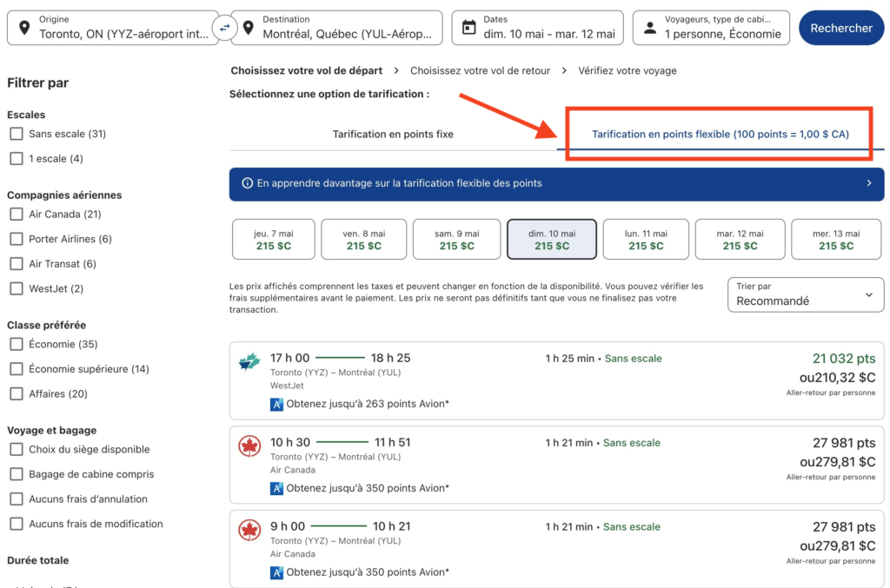Expand the flexible points info banner chevron
This screenshot has width=890, height=588.
(x=868, y=183)
